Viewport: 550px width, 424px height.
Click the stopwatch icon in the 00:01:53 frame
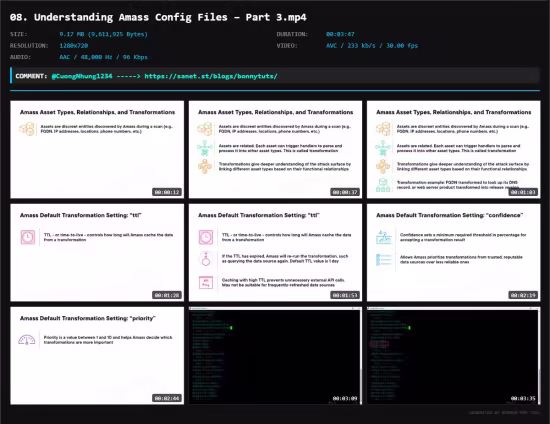[x=206, y=259]
